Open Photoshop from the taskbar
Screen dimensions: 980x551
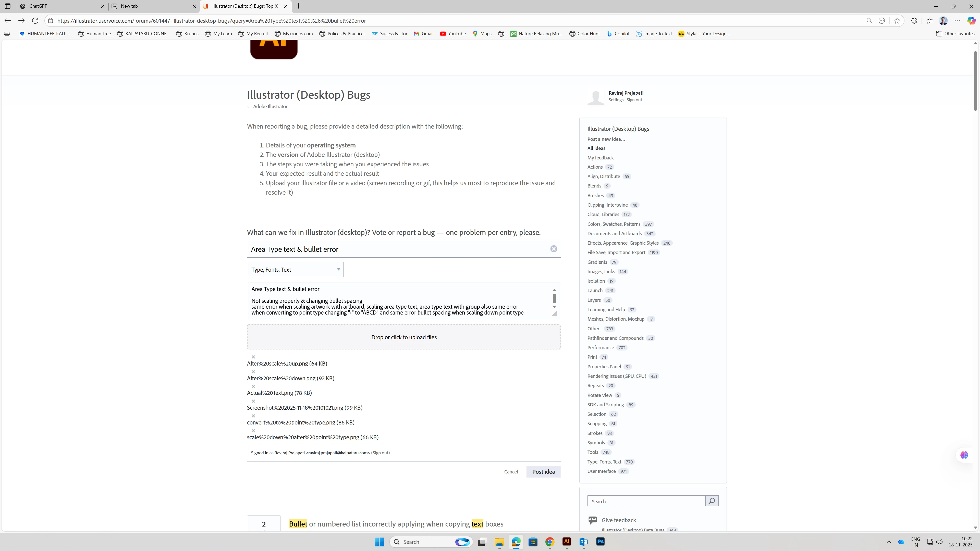pyautogui.click(x=600, y=542)
